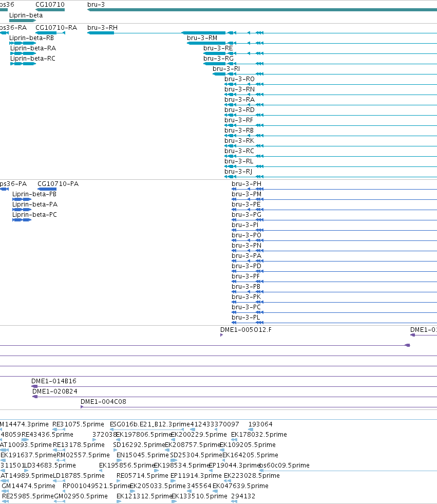Open the RE13178.5prime EST label
The image size is (437, 504).
[79, 445]
